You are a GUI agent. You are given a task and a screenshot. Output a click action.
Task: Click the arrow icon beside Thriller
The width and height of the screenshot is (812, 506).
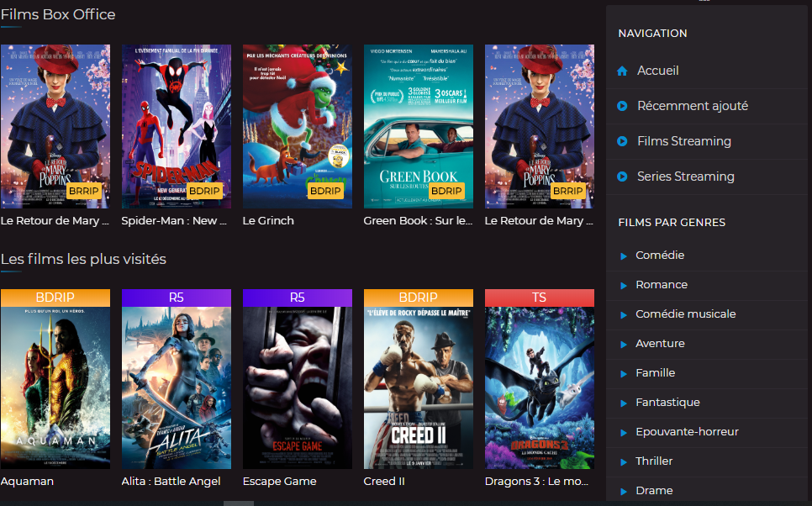coord(624,462)
